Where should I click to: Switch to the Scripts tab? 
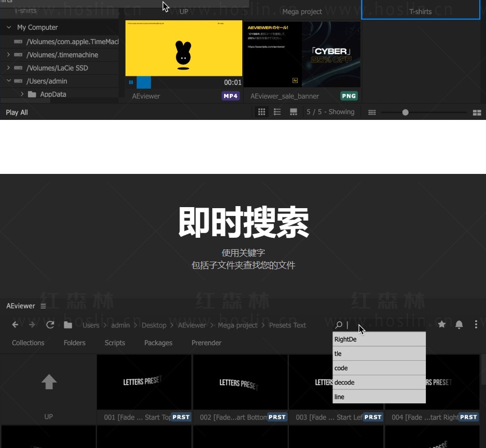coord(115,343)
